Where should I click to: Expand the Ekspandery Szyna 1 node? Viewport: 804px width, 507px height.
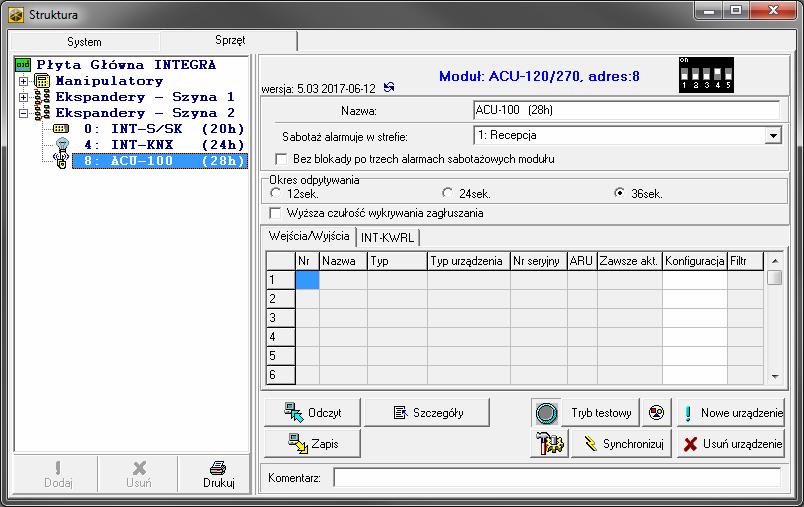pos(23,97)
